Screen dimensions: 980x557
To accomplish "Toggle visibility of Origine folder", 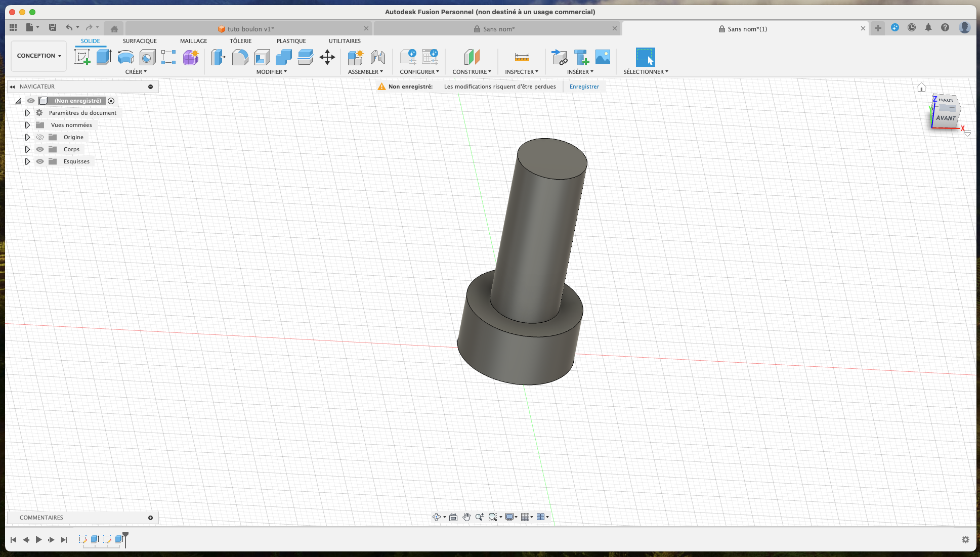I will [x=40, y=137].
